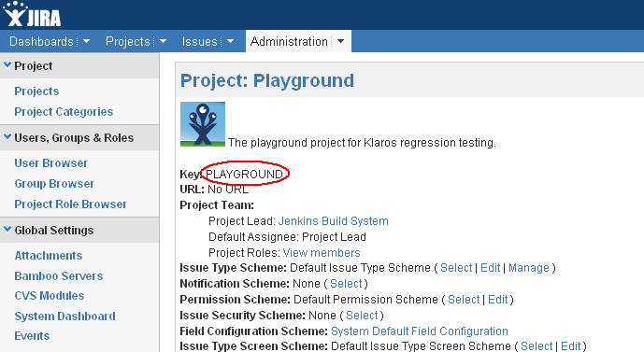The height and width of the screenshot is (352, 644).
Task: Open the Projects sidebar link
Action: [x=36, y=92]
